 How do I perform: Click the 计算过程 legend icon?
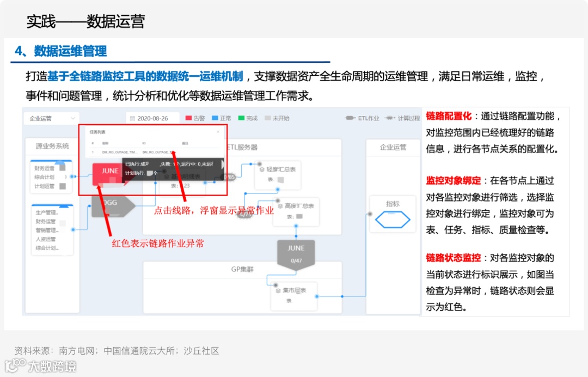390,118
